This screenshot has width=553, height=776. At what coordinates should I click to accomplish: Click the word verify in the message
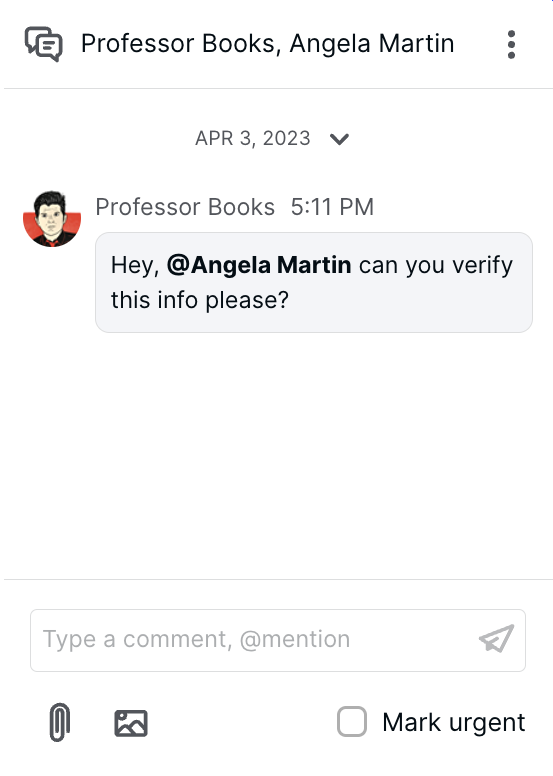coord(483,265)
